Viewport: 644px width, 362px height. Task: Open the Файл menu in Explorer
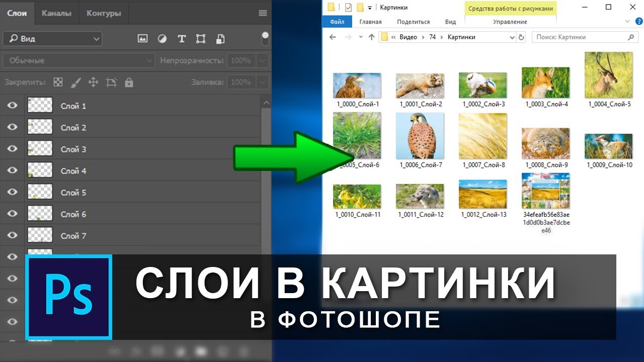[x=337, y=22]
